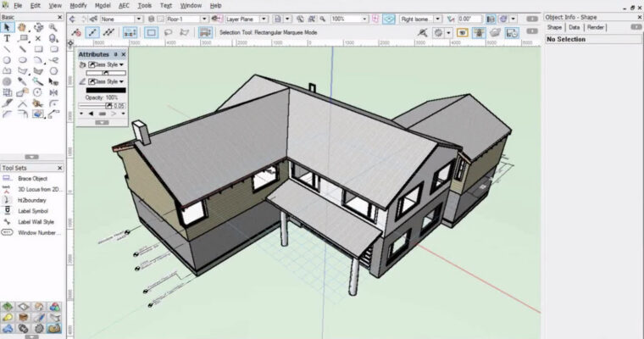The width and height of the screenshot is (644, 339).
Task: Open the Layer Plane dropdown
Action: pos(246,19)
